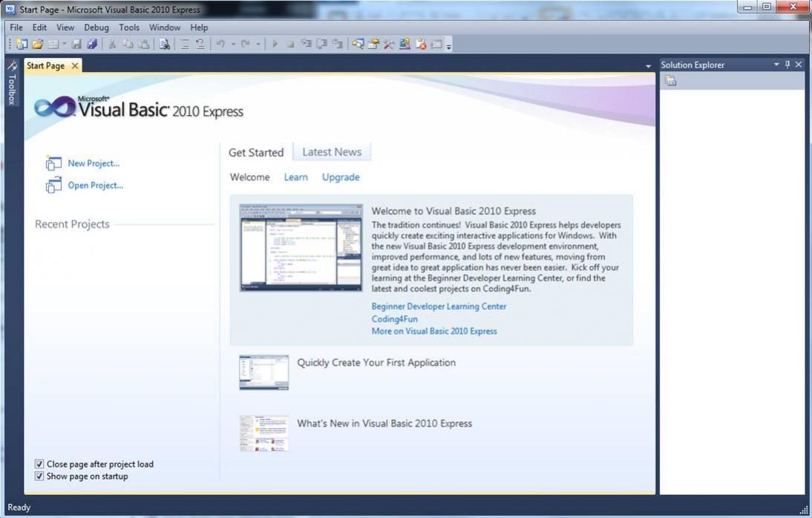This screenshot has width=812, height=518.
Task: Click the Welcome IDE screenshot thumbnail
Action: [301, 248]
